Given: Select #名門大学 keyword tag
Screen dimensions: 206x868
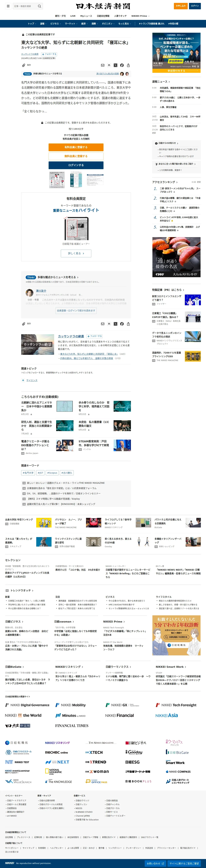Looking at the screenshot, I should coord(28,473).
